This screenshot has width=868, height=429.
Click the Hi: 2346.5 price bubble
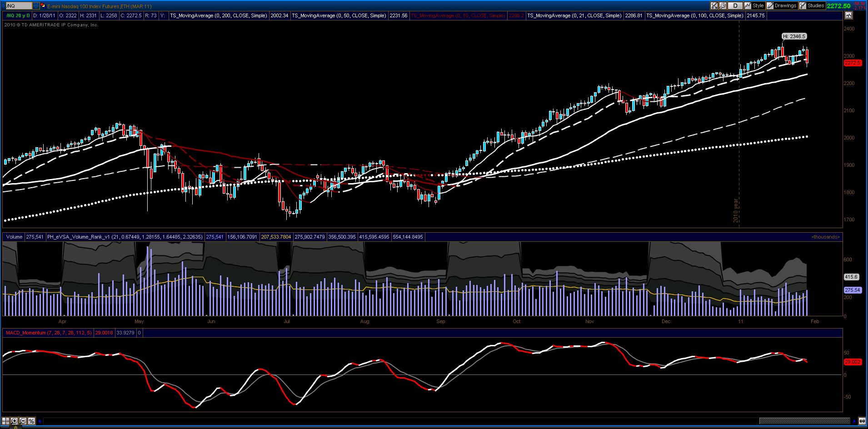click(x=794, y=36)
